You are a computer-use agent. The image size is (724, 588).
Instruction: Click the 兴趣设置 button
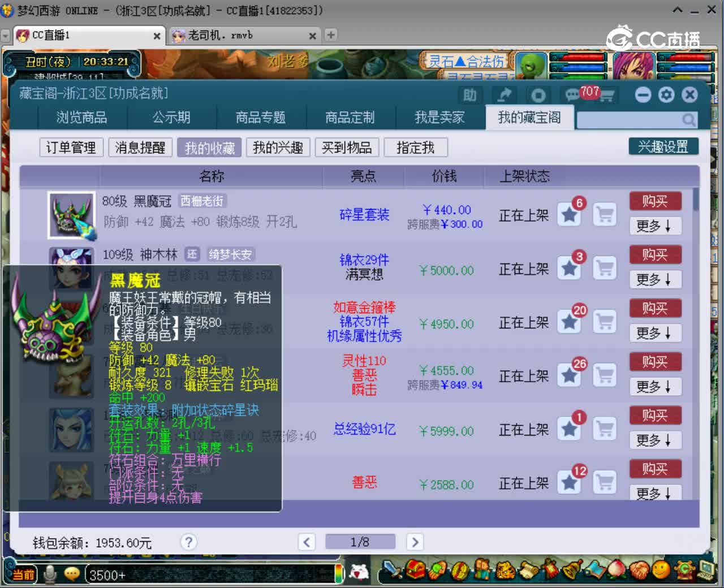pos(663,146)
